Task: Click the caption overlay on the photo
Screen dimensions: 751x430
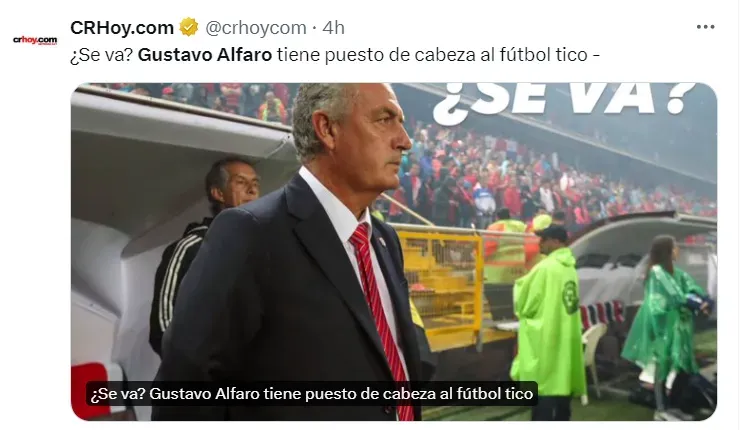Action: tap(312, 394)
